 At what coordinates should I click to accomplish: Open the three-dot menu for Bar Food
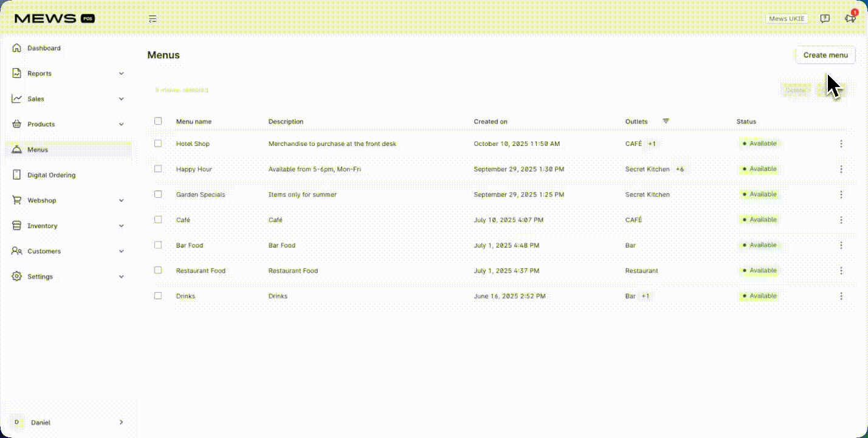(841, 245)
